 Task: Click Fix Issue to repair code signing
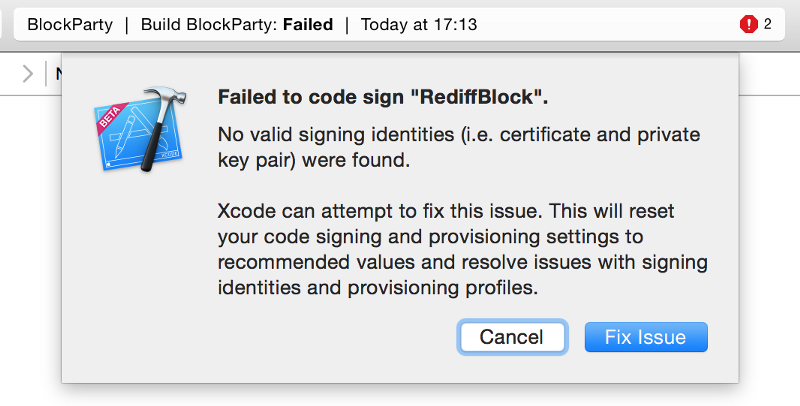646,337
